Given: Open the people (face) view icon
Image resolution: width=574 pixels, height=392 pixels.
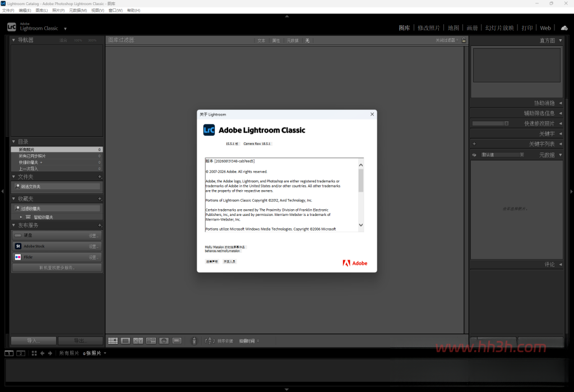Looking at the screenshot, I should [164, 341].
